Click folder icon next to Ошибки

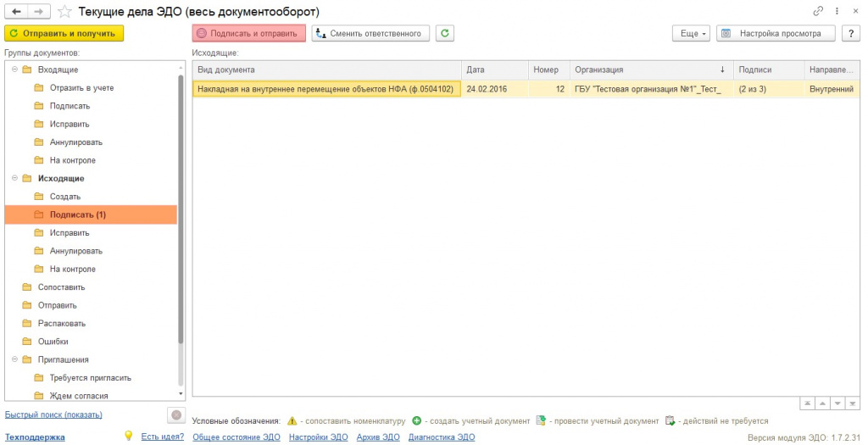coord(26,342)
